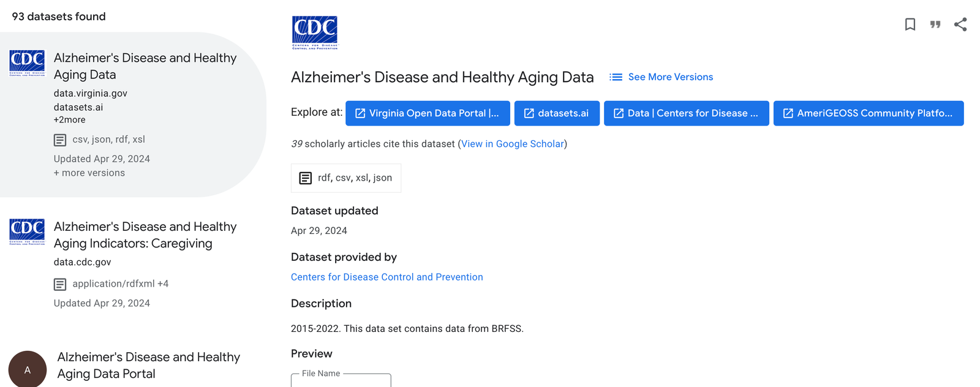Expand '+ more versions' under the first result

pos(89,173)
